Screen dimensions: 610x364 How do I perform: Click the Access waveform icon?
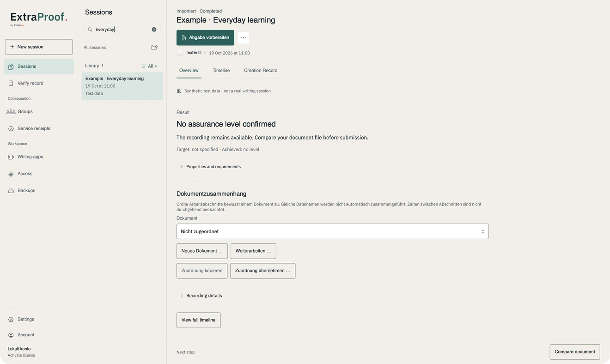point(11,174)
